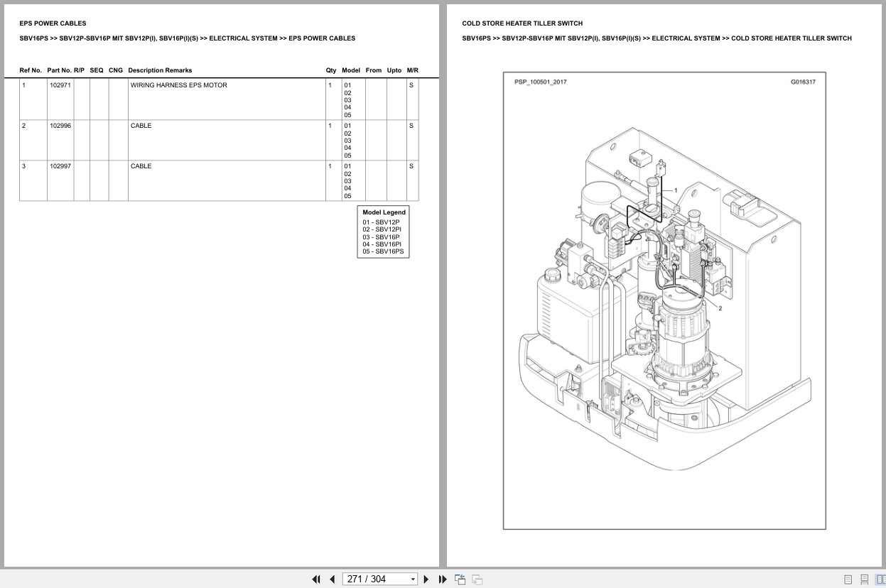Click the go back to previous view icon
The height and width of the screenshot is (588, 886).
[460, 579]
